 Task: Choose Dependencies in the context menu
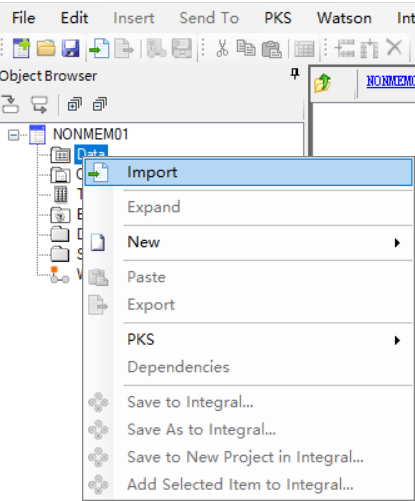178,367
